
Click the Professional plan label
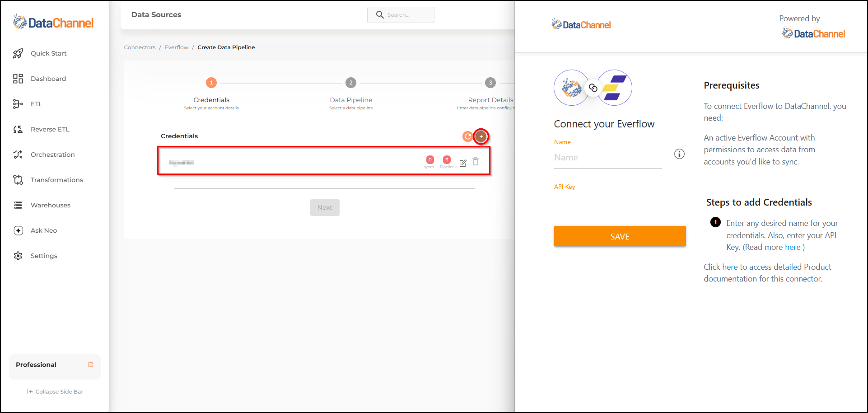pos(36,365)
